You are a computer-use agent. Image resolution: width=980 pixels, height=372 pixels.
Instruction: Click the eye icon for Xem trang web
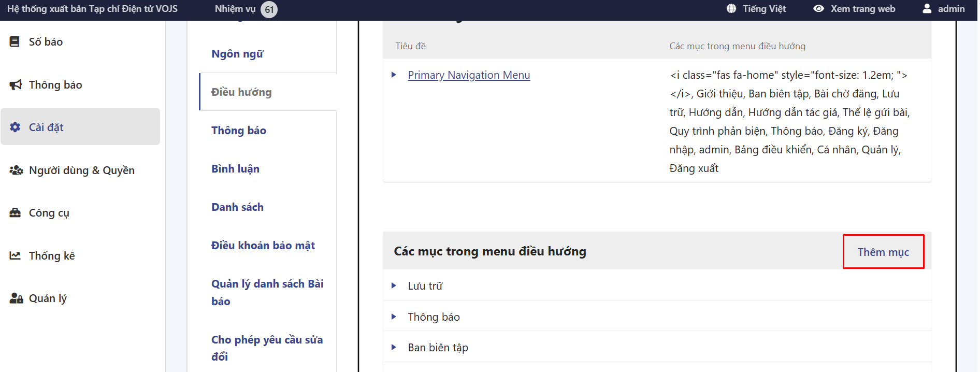coord(818,9)
